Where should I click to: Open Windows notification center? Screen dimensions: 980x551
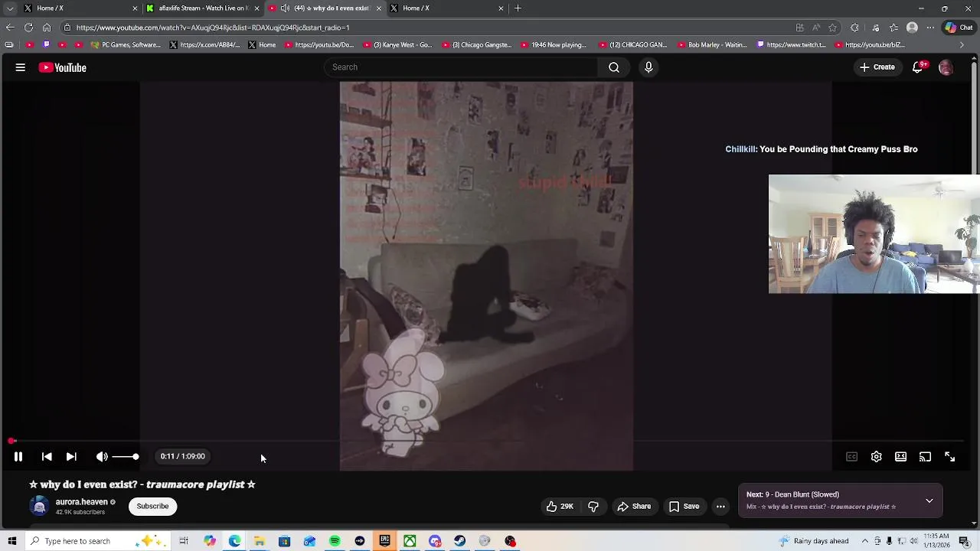[964, 541]
